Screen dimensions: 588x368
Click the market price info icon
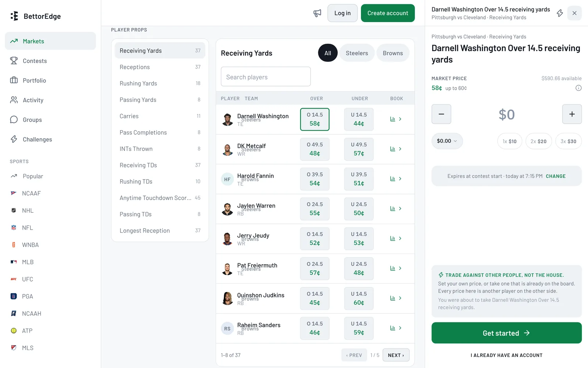(x=578, y=88)
